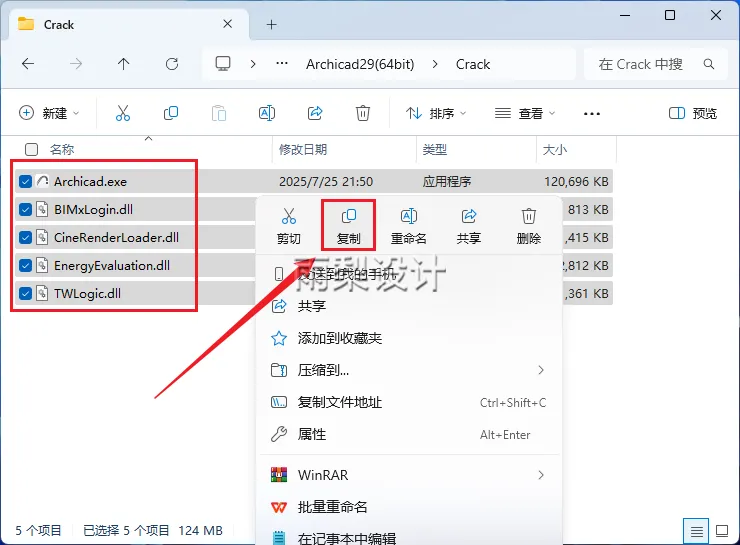
Task: Click the search magnifier icon
Action: [708, 64]
